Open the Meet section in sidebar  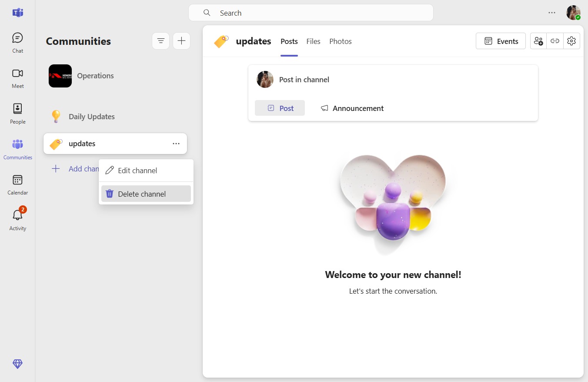point(17,78)
